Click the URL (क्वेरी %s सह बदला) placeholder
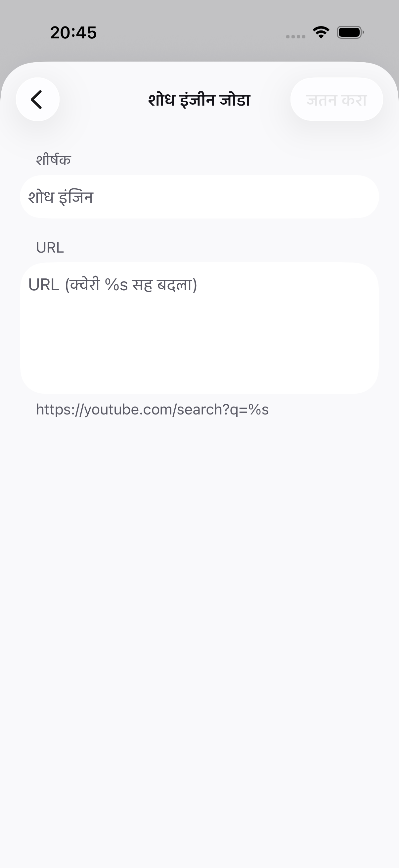The image size is (399, 868). (x=112, y=285)
